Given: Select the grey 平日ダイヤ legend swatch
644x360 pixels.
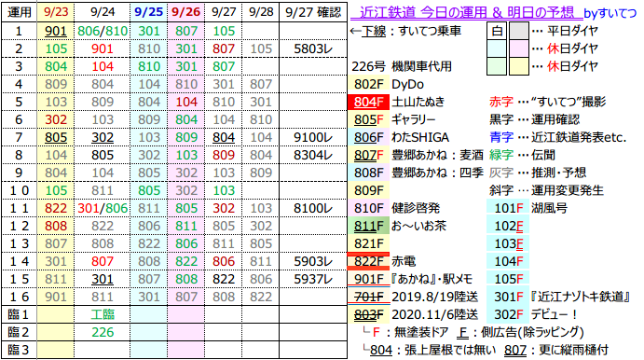Looking at the screenshot, I should [x=519, y=31].
